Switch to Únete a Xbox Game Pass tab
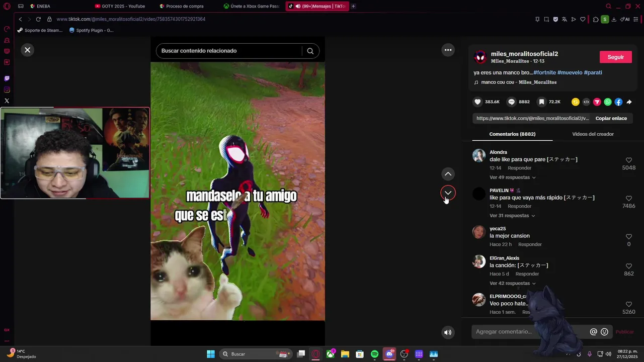The image size is (644, 362). [x=252, y=6]
